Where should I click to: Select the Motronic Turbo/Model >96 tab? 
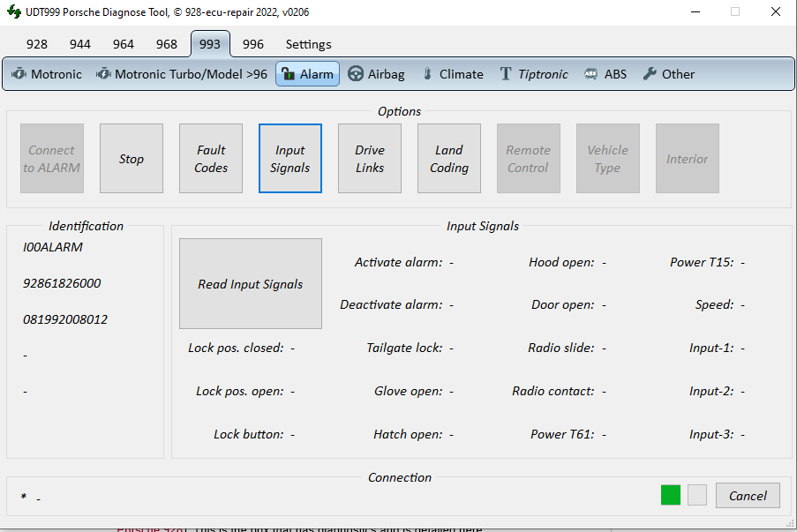(x=181, y=74)
